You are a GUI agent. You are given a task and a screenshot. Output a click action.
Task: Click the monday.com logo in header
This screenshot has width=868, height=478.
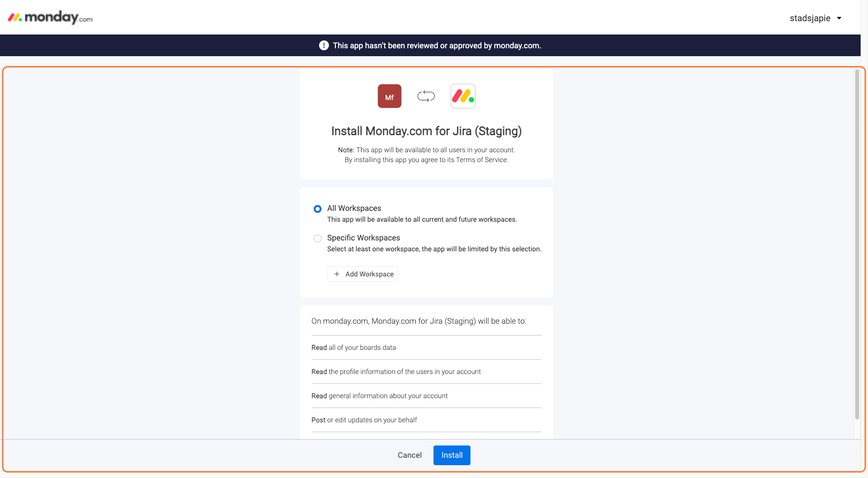click(50, 18)
